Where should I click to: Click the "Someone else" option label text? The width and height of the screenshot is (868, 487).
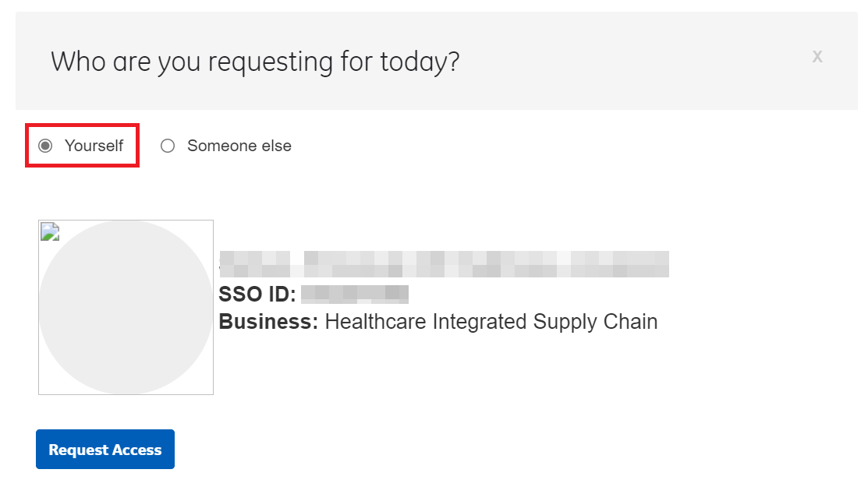tap(239, 146)
